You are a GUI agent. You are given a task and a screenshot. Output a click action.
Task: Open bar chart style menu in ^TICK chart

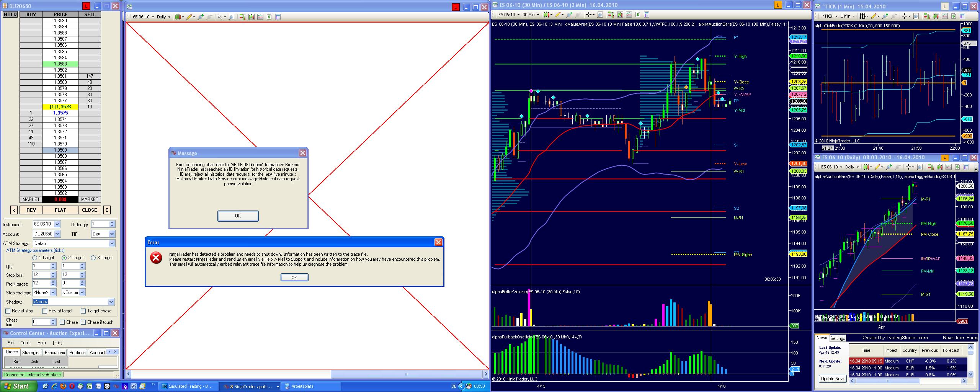864,16
